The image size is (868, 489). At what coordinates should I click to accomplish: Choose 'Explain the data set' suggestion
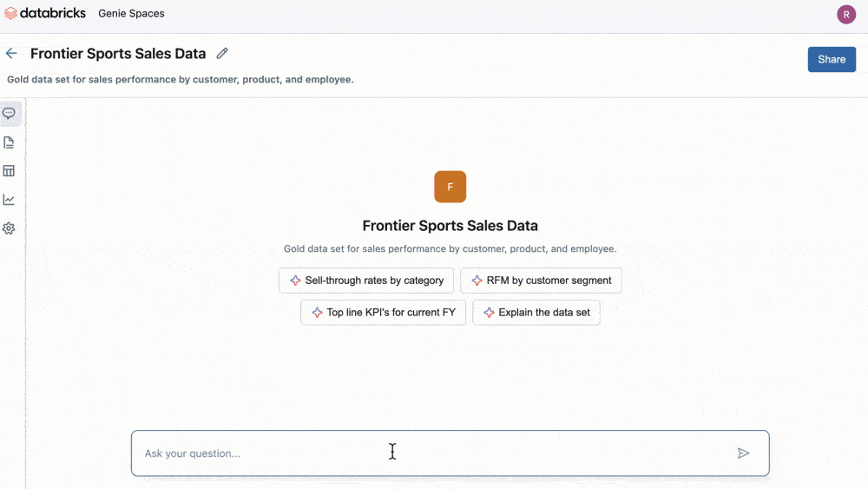(x=536, y=313)
